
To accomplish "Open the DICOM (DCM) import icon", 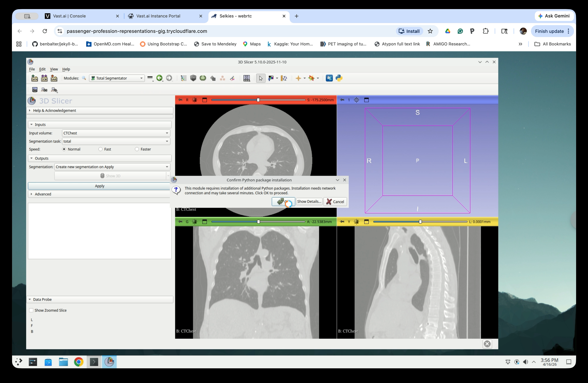I will (x=44, y=78).
